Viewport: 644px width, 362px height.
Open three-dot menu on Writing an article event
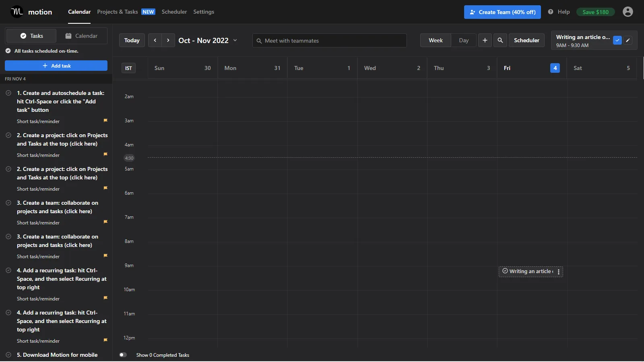(558, 272)
